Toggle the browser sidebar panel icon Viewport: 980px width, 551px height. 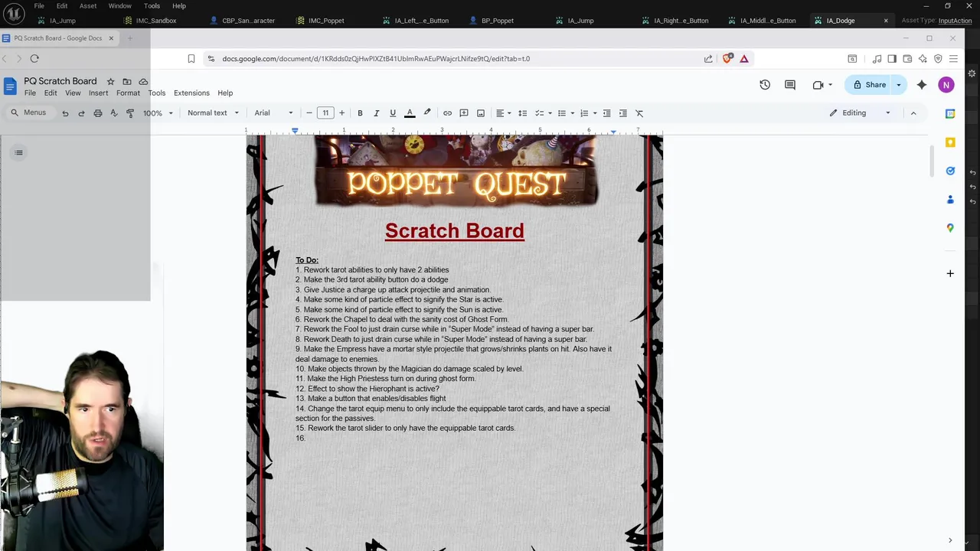892,58
